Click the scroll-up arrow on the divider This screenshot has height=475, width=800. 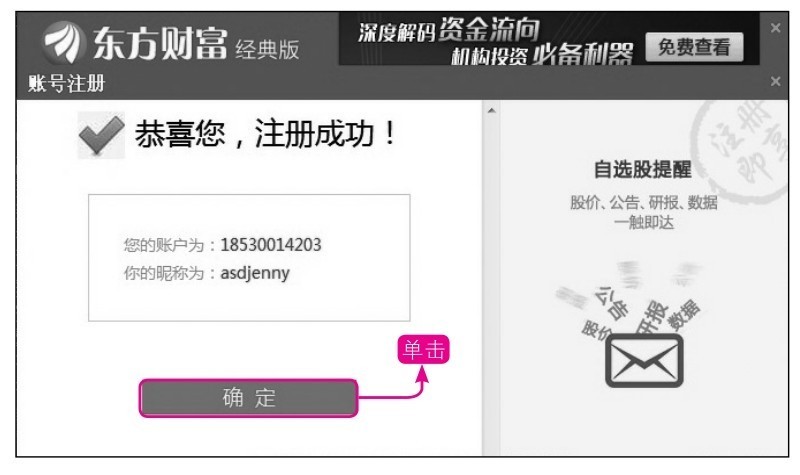(491, 110)
